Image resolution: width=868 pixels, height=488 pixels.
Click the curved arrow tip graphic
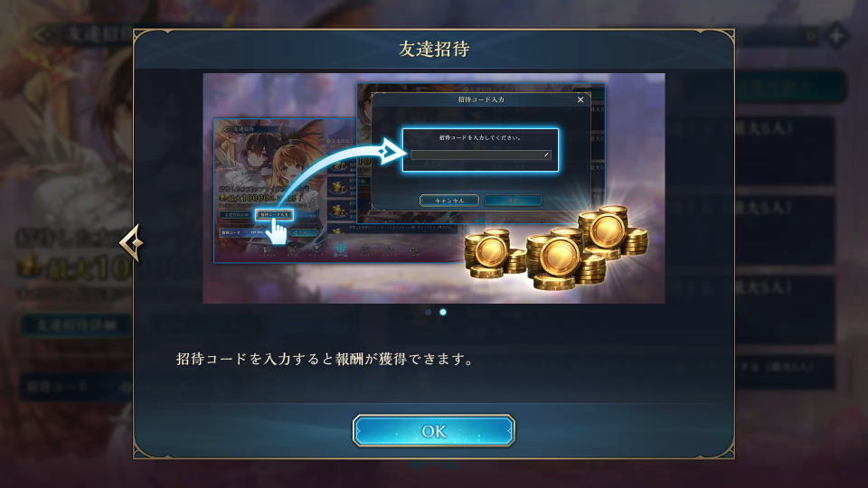tap(391, 151)
